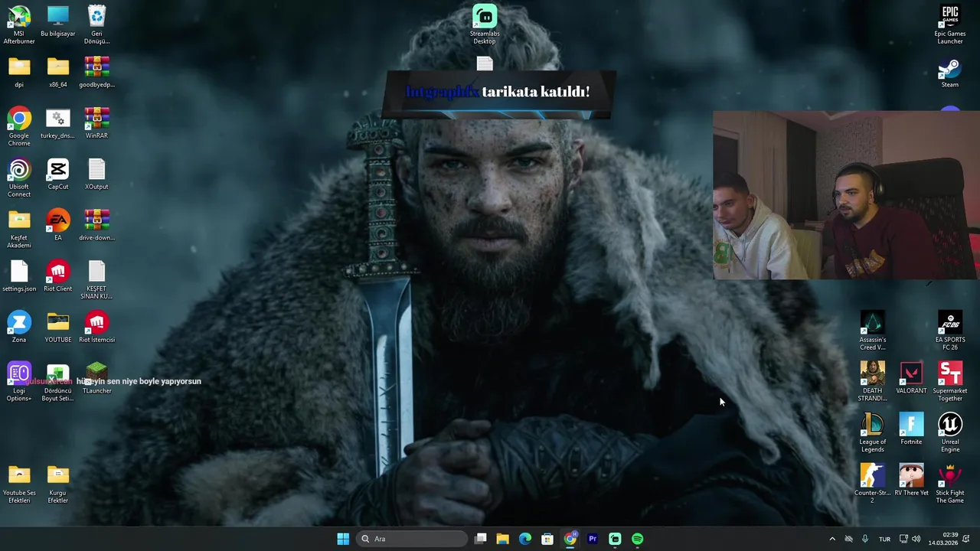This screenshot has height=551, width=980.
Task: Open the Windows Start menu
Action: [x=343, y=539]
